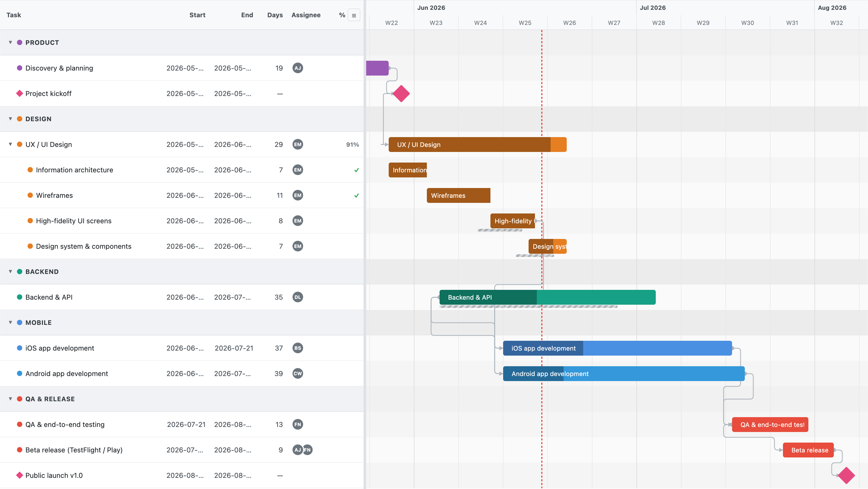Click the 91% progress value on UX / UI Design
The image size is (868, 489).
pyautogui.click(x=352, y=144)
